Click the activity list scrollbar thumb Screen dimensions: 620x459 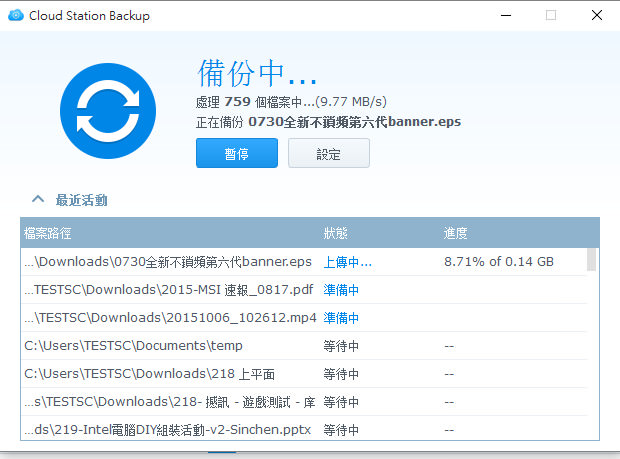[x=591, y=260]
